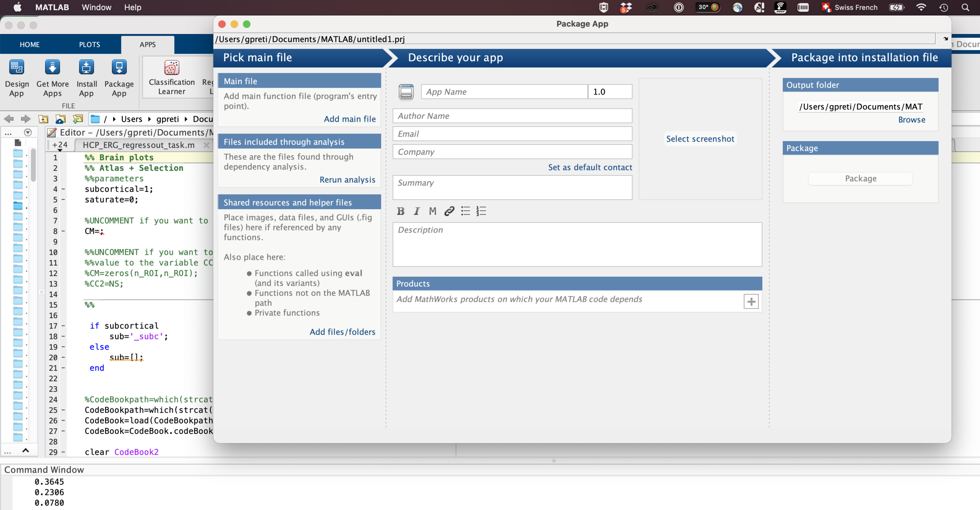This screenshot has width=980, height=510.
Task: Open the Window menu
Action: (96, 7)
